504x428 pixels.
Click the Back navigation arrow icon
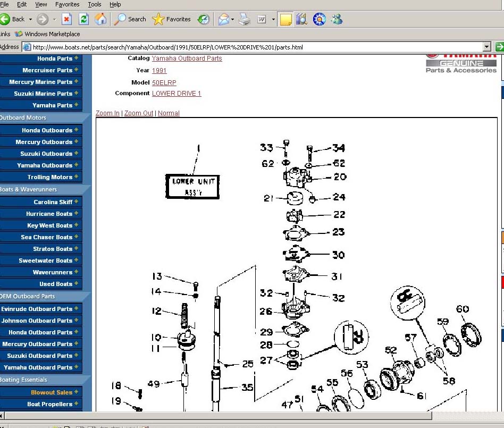(x=5, y=19)
